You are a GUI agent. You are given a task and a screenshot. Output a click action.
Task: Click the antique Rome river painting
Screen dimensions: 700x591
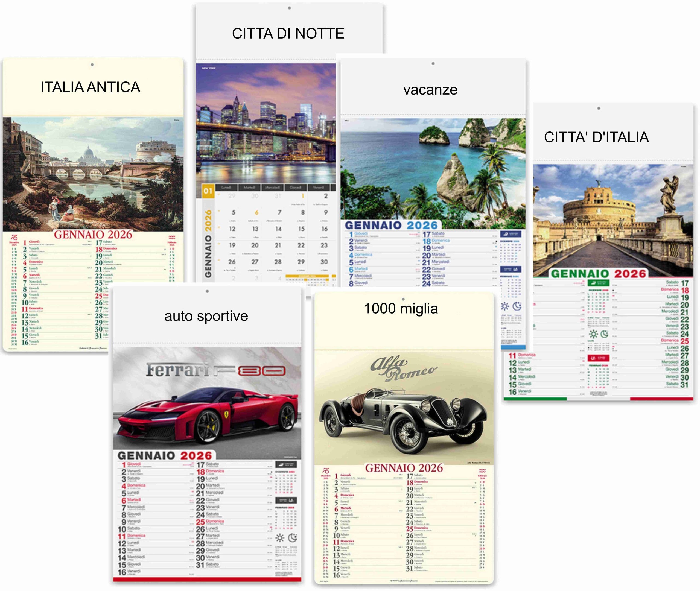click(x=93, y=174)
